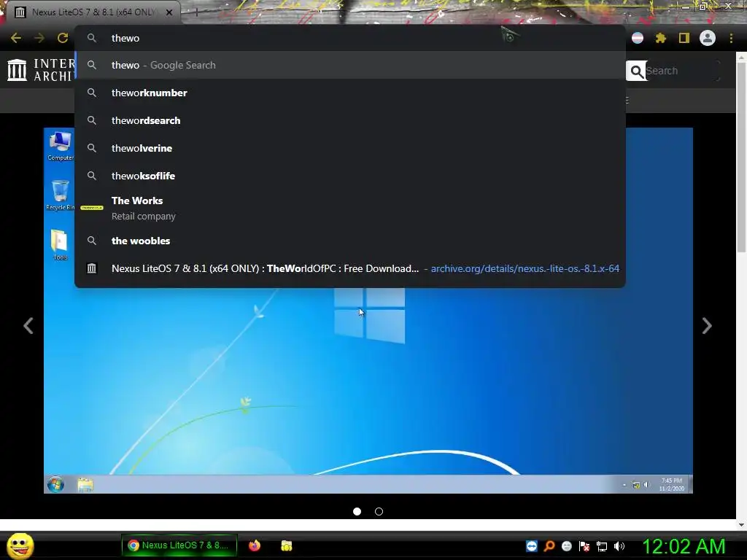Select the first carousel dot
Image resolution: width=747 pixels, height=560 pixels.
(357, 511)
